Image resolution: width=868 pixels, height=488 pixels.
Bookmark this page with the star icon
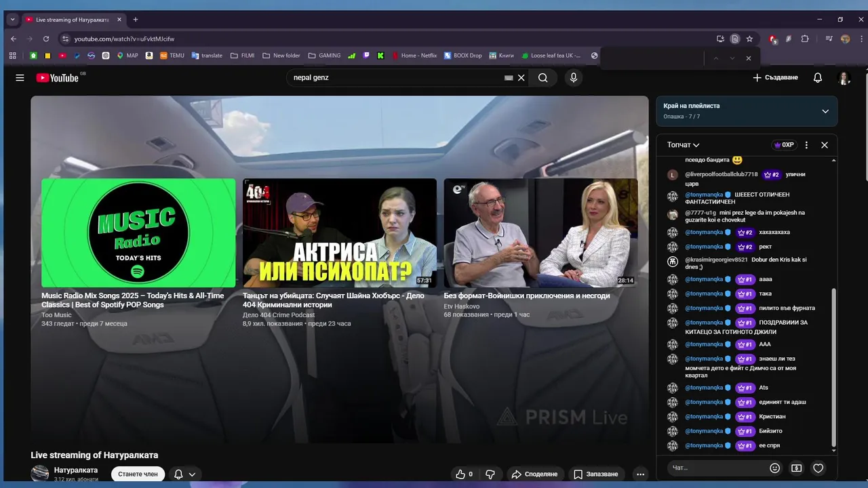click(749, 39)
